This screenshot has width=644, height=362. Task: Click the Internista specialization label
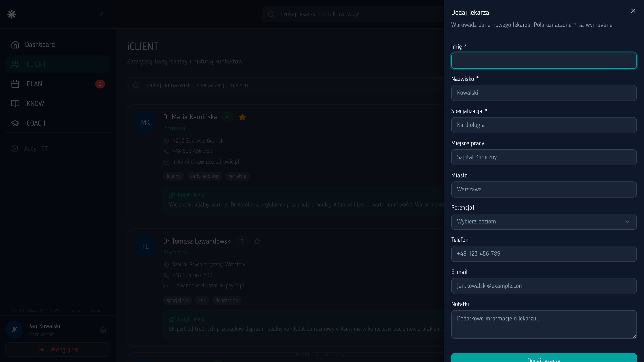pyautogui.click(x=174, y=128)
